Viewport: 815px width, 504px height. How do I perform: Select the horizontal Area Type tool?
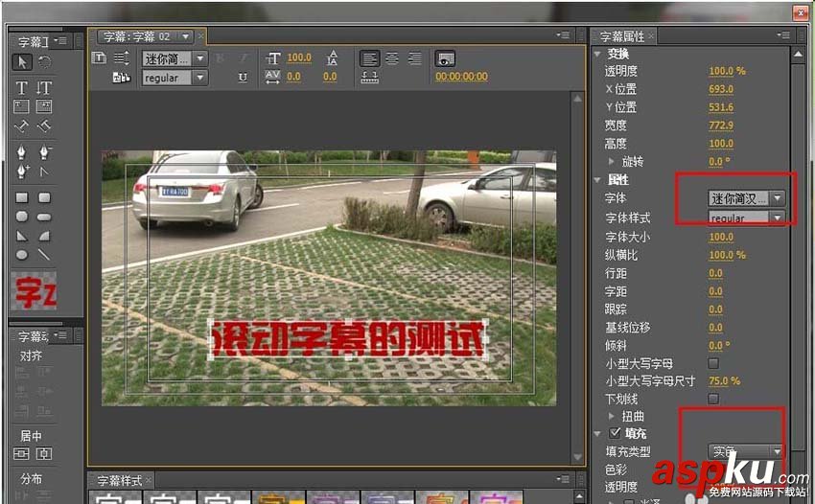21,106
